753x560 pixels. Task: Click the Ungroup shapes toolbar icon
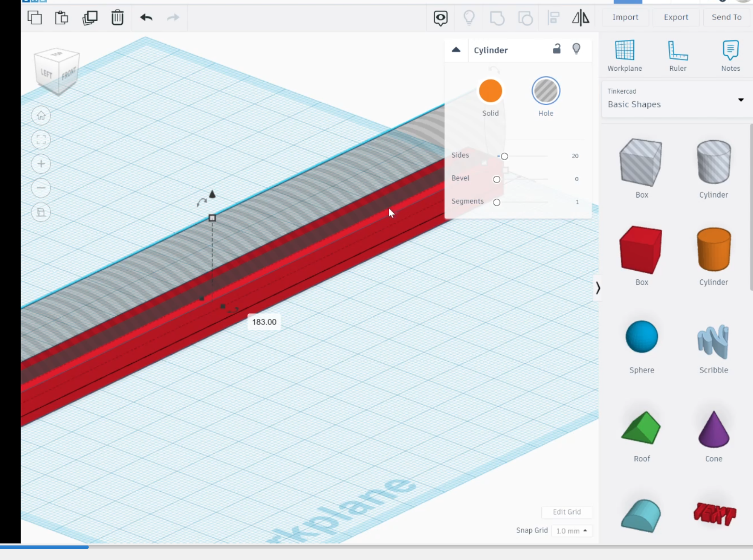coord(525,18)
